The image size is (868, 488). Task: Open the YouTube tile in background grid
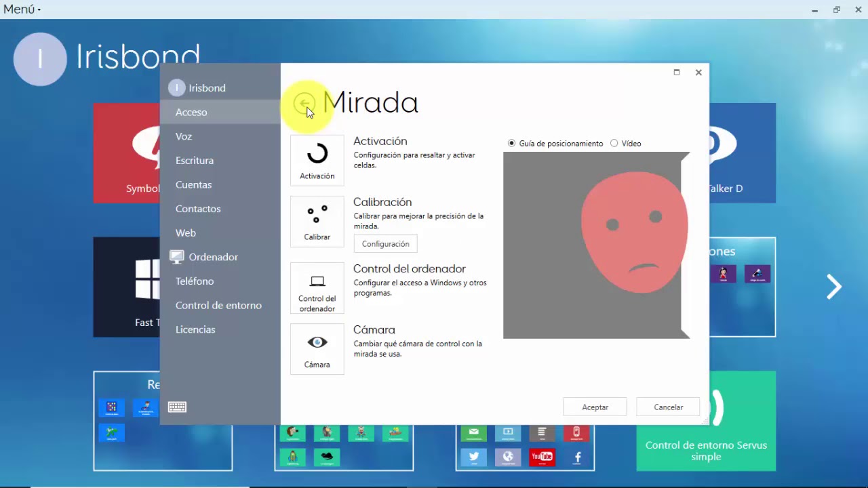point(542,457)
